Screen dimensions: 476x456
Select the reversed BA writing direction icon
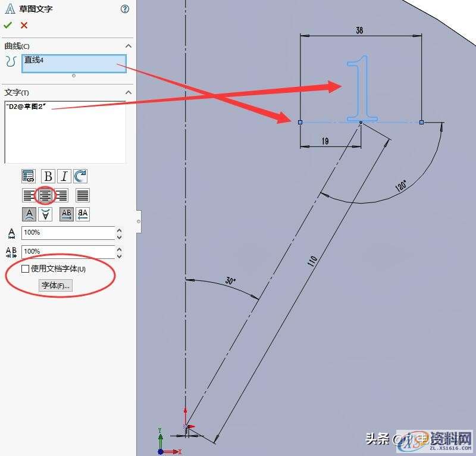tap(82, 214)
